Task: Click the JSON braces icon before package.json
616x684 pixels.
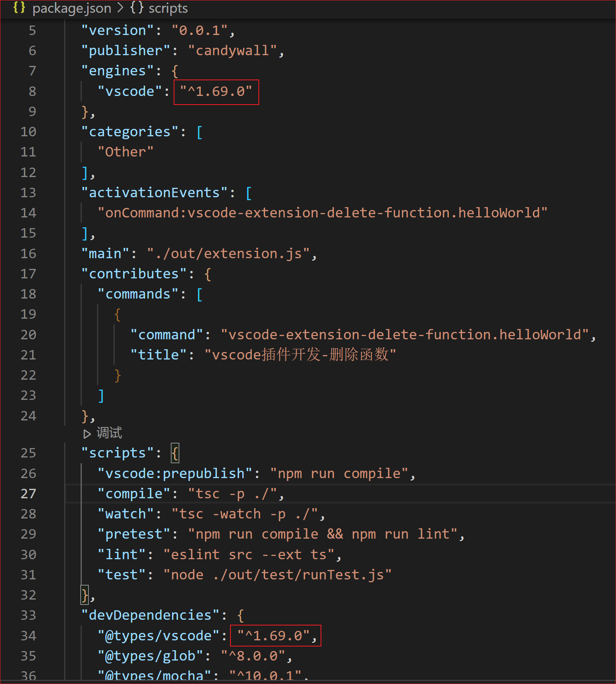Action: 19,8
